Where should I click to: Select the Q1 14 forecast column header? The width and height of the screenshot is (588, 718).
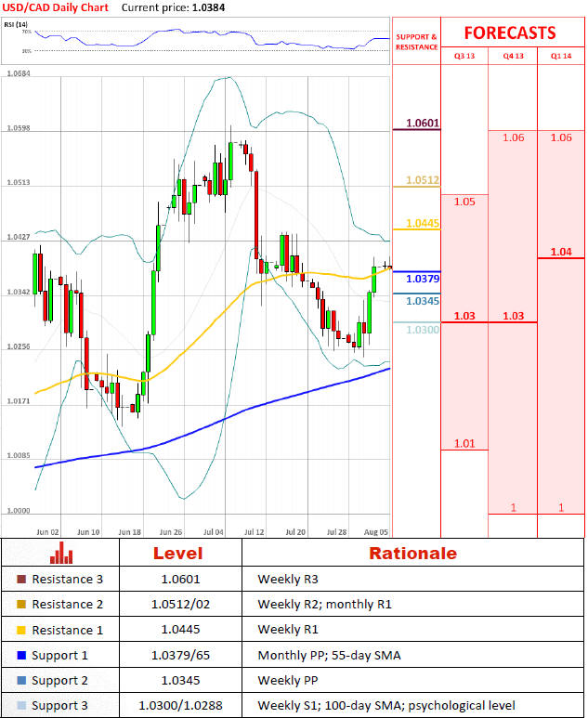tap(561, 56)
